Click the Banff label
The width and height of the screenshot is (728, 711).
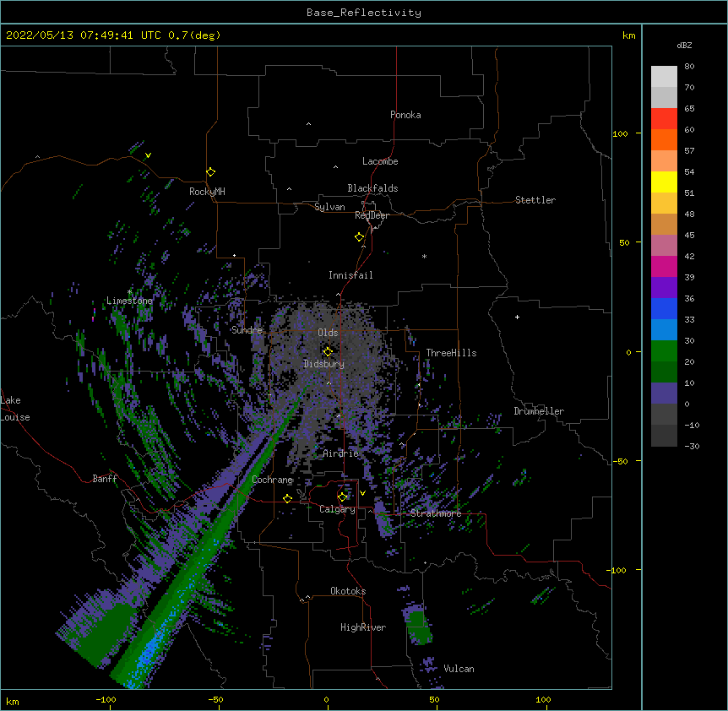(105, 479)
